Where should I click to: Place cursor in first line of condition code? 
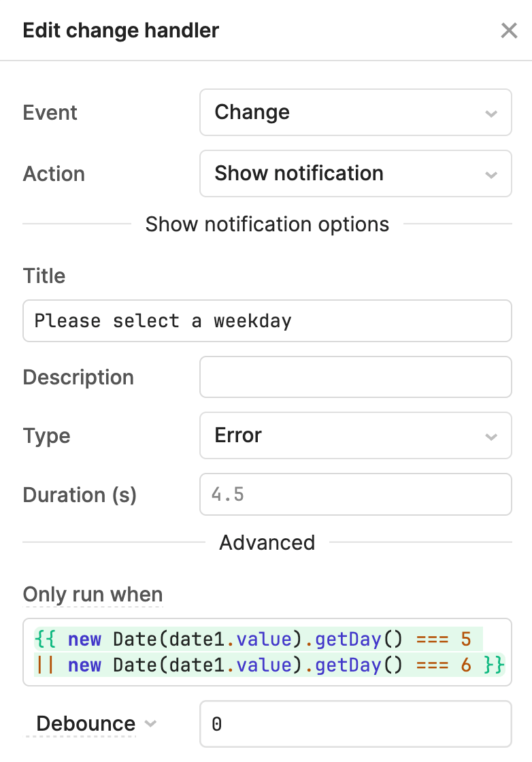click(258, 639)
